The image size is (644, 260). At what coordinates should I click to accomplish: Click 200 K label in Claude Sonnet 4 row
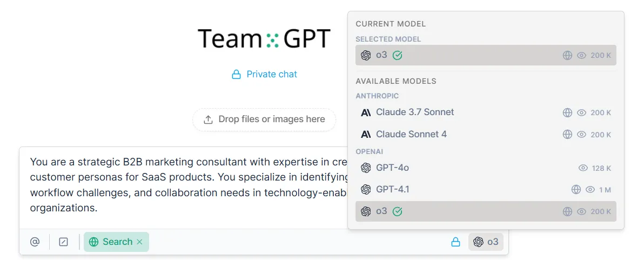point(601,135)
